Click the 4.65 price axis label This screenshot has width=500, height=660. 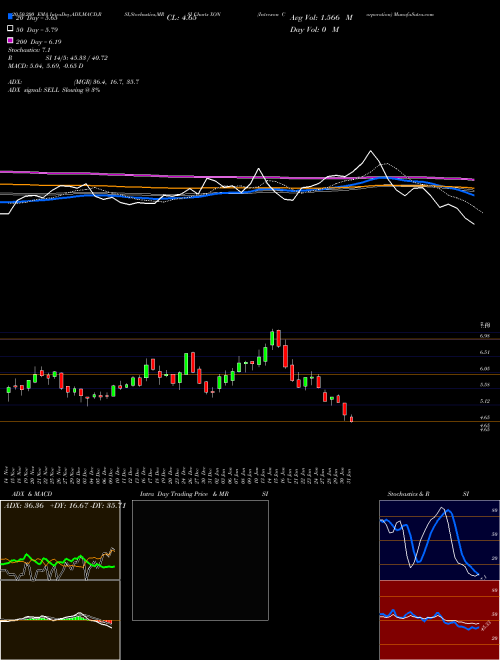(x=485, y=417)
